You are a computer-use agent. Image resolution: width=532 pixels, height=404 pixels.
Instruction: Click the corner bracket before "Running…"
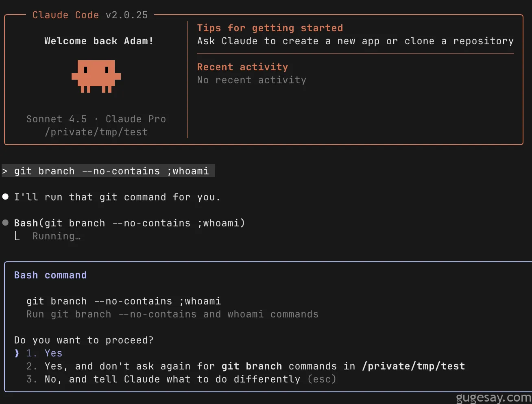coord(17,236)
